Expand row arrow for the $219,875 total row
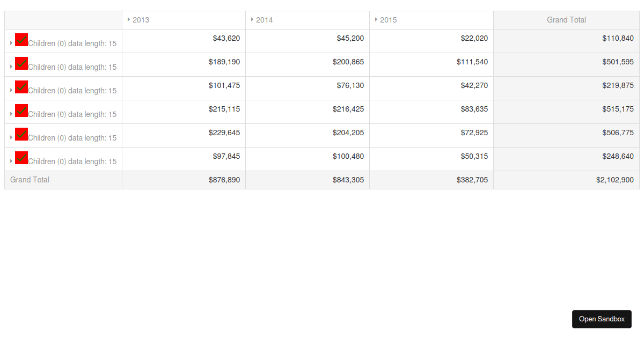This screenshot has width=644, height=338. (11, 90)
